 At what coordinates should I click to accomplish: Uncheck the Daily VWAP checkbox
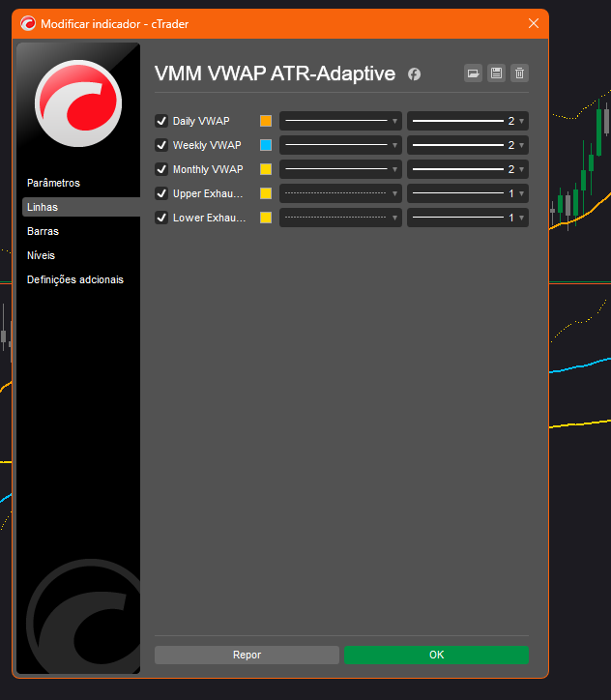point(161,121)
